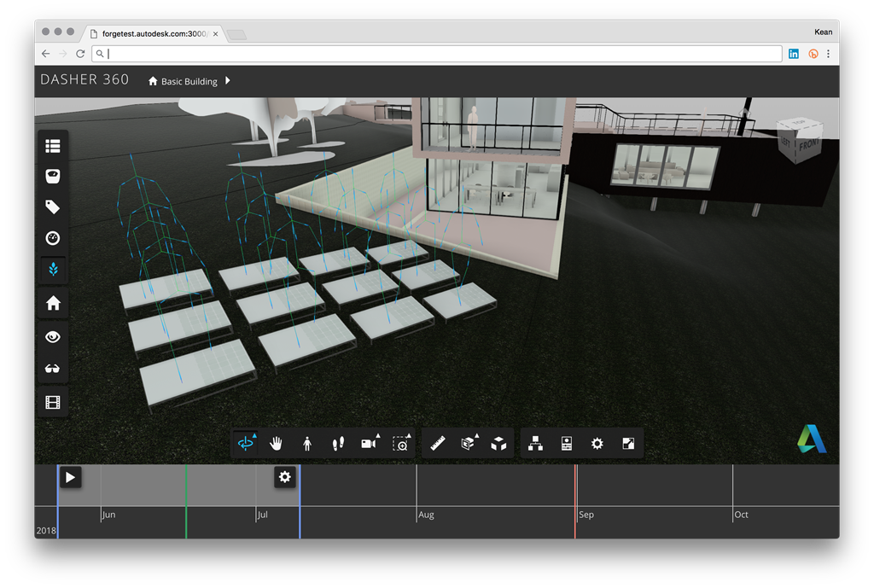Screen dimensions: 874x588
Task: Open the Model Browser hierarchy icon
Action: click(x=535, y=444)
